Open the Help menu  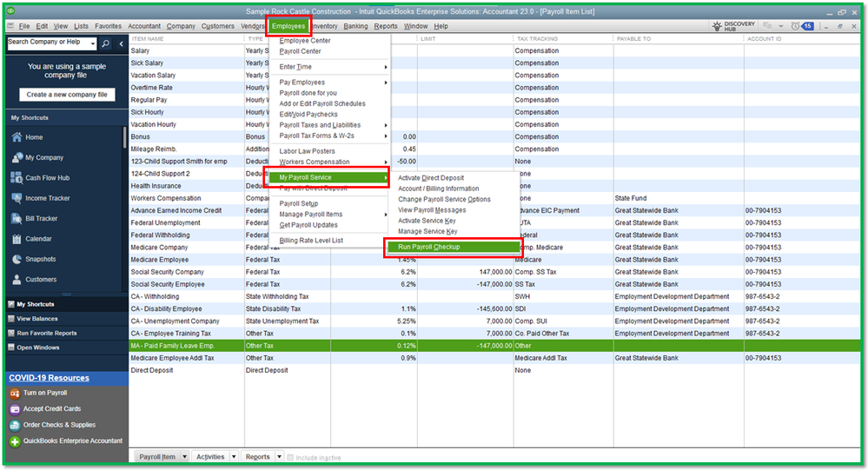point(441,26)
